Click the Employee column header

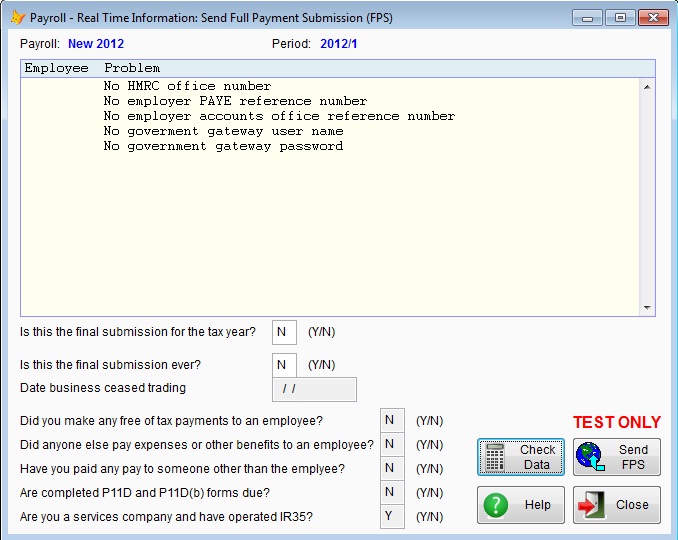point(56,68)
